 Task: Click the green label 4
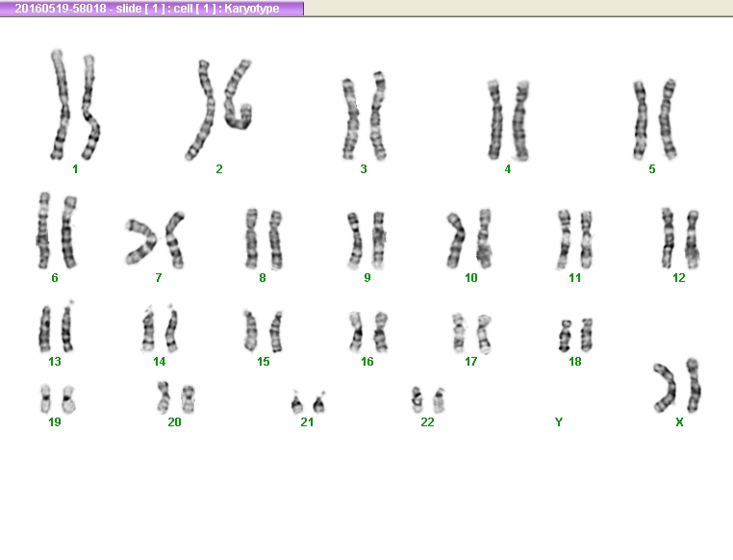[508, 169]
